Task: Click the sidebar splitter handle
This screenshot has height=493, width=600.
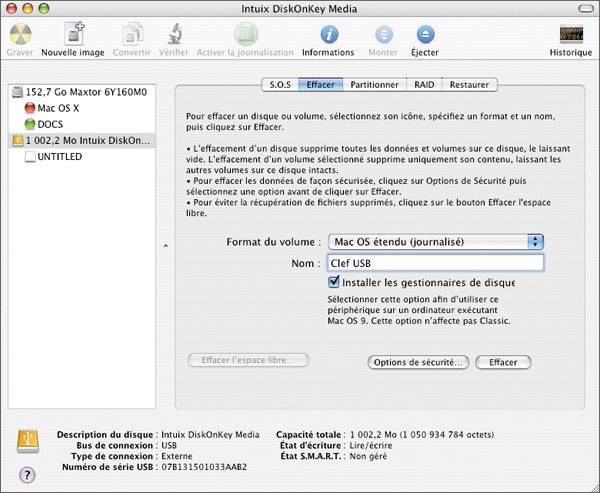Action: [166, 246]
